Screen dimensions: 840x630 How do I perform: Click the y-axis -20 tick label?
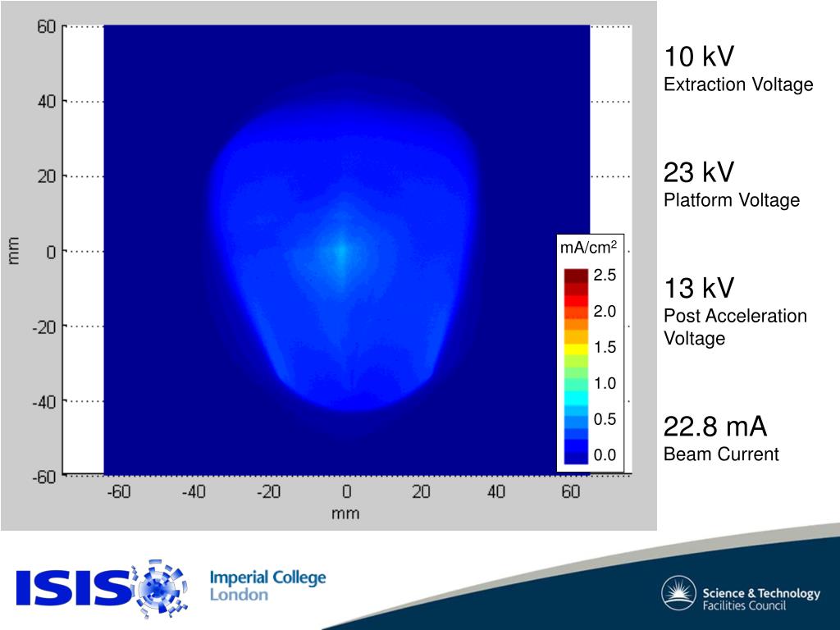(x=44, y=326)
